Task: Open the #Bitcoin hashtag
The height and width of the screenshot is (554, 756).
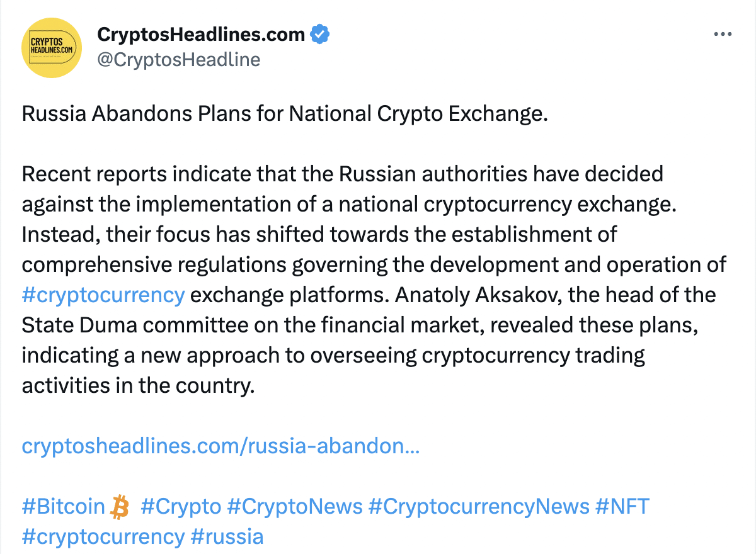Action: [x=63, y=506]
